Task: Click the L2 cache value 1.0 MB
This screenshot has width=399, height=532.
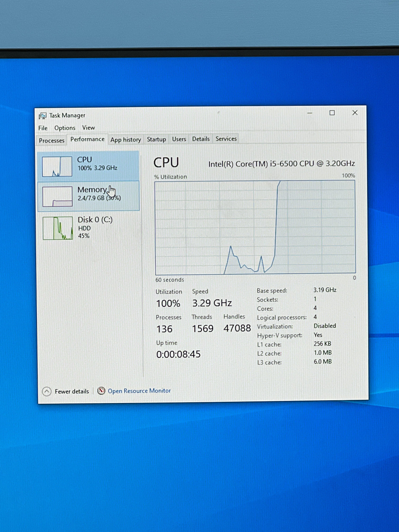Action: click(323, 353)
